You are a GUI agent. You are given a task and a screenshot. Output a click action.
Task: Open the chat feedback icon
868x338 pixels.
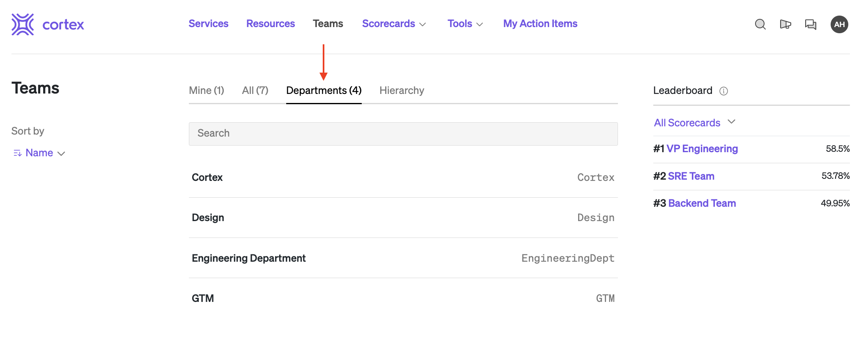[x=811, y=24]
